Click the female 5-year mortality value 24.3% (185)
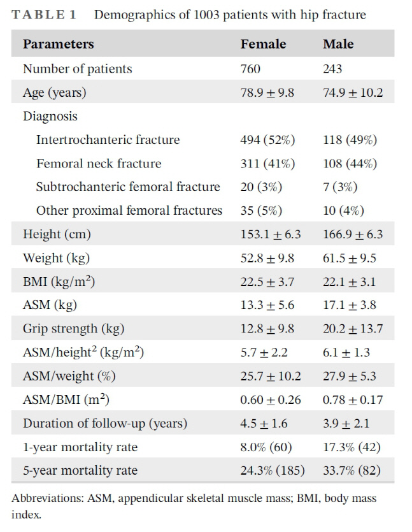Image resolution: width=412 pixels, height=532 pixels. tap(272, 471)
